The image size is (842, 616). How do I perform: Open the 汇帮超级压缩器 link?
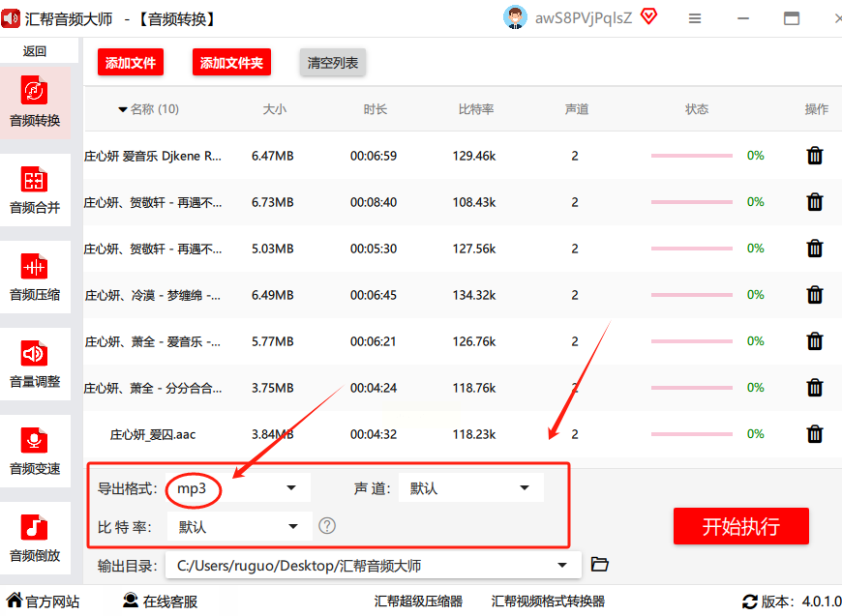[418, 601]
